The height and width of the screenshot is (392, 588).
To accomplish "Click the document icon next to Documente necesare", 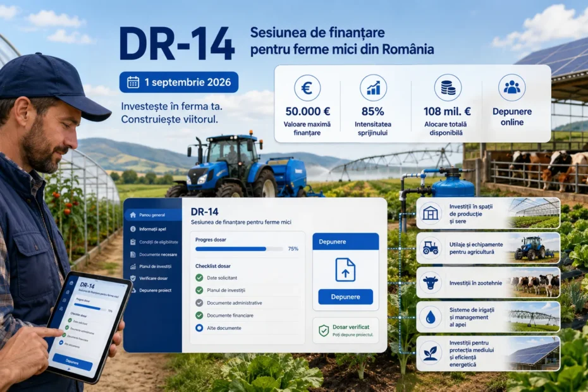I will (x=133, y=254).
